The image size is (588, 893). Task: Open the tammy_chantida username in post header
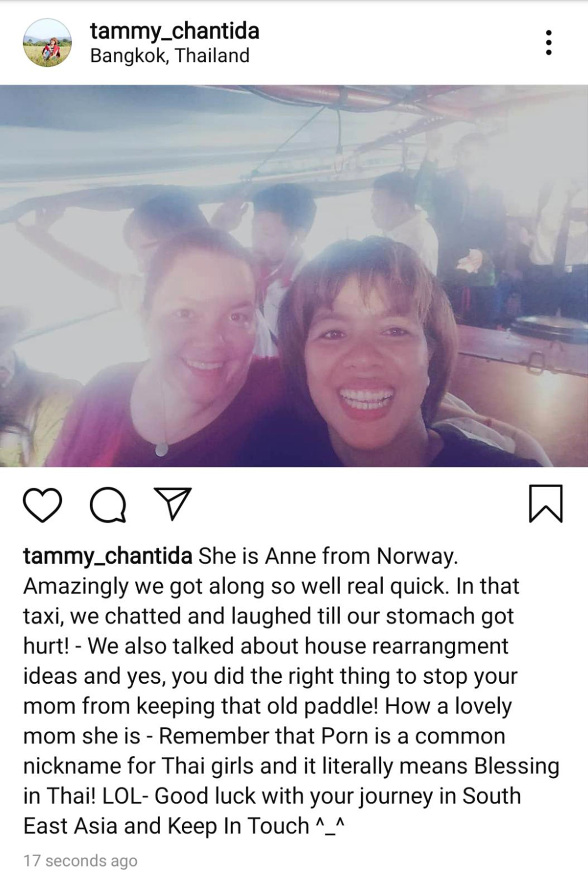(x=174, y=31)
